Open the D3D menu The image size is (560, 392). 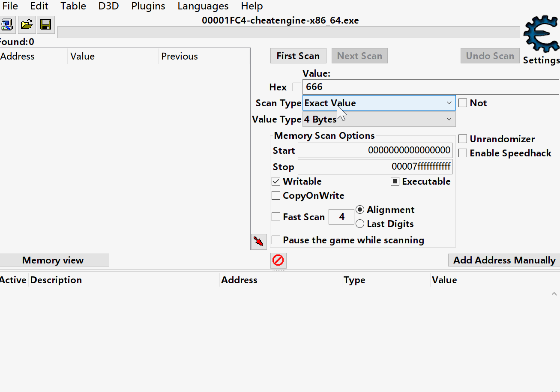tap(108, 6)
